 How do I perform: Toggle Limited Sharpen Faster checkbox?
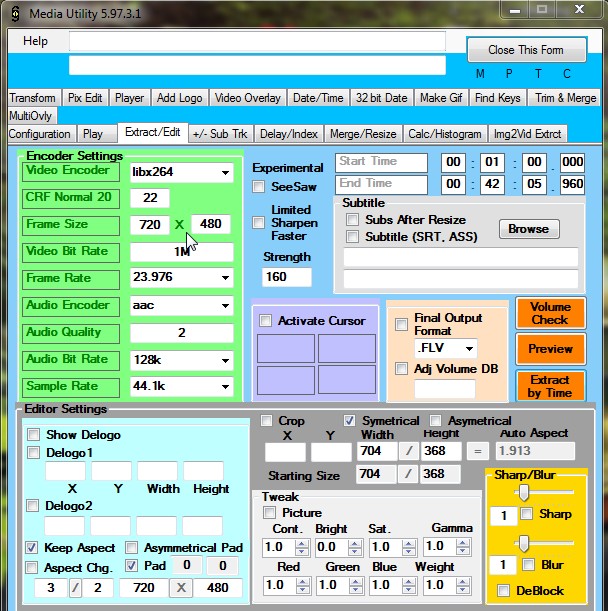(x=258, y=223)
